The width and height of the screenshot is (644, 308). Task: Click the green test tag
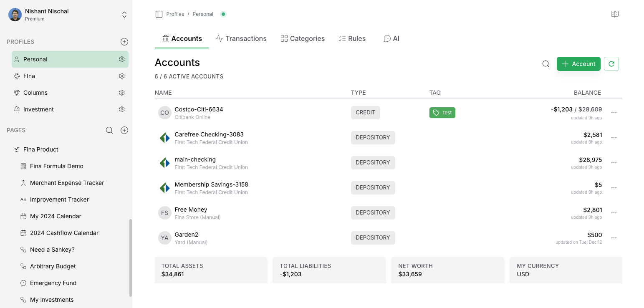442,113
